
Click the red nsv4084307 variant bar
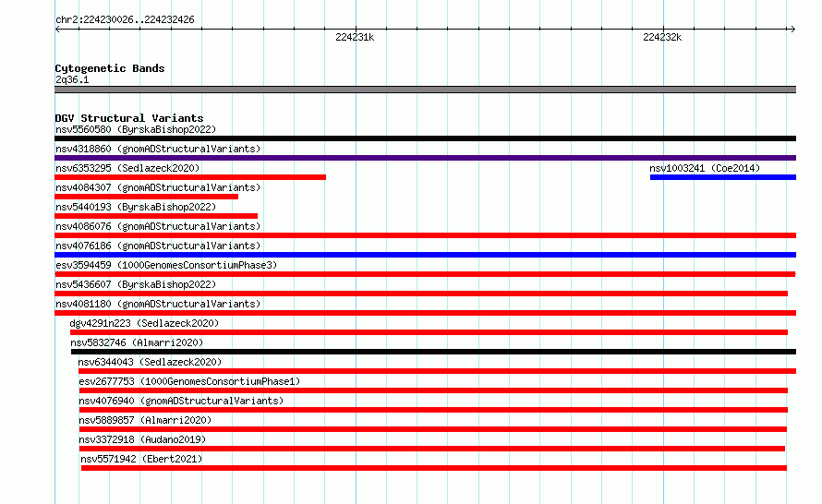pyautogui.click(x=146, y=197)
